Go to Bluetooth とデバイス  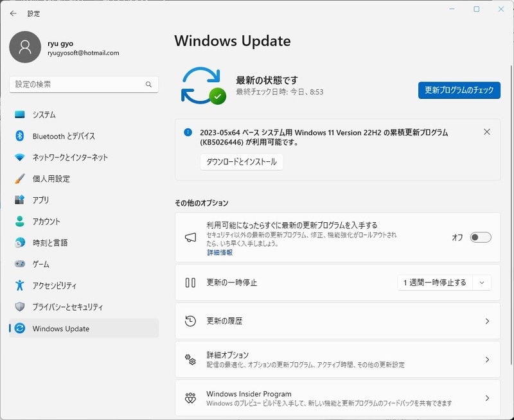(x=84, y=136)
